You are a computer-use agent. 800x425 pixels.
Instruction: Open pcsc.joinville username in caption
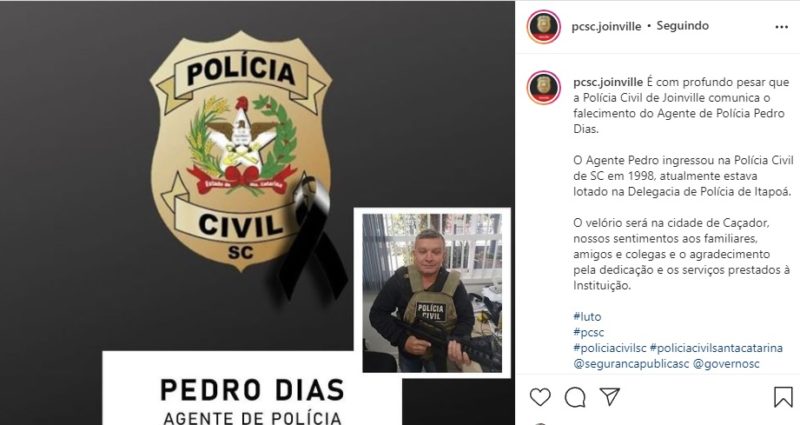608,82
